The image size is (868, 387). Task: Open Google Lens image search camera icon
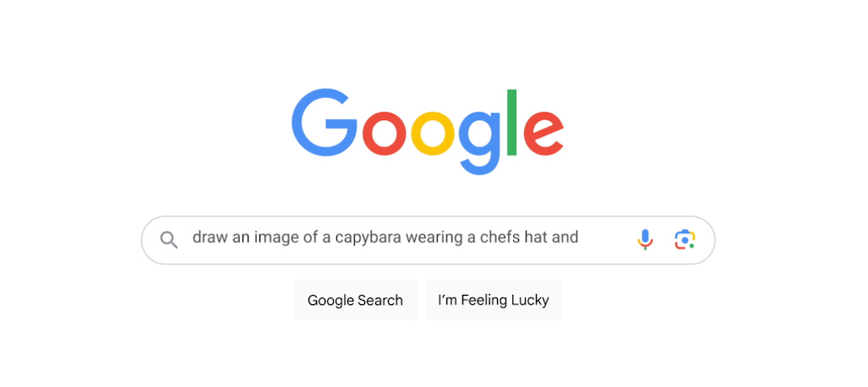[685, 240]
